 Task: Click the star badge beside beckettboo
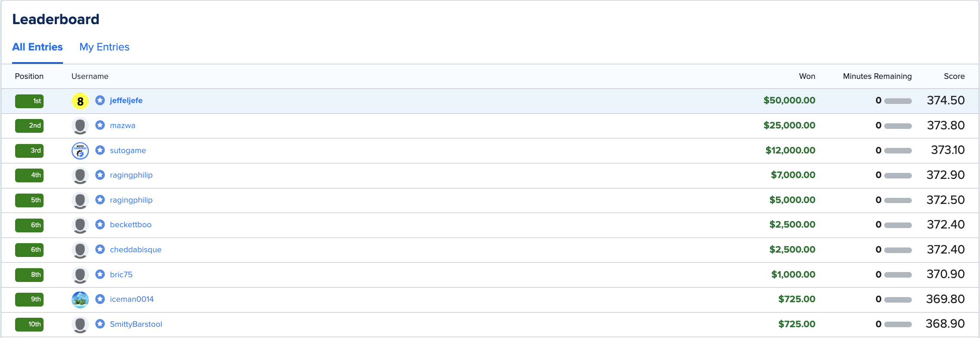(x=100, y=225)
